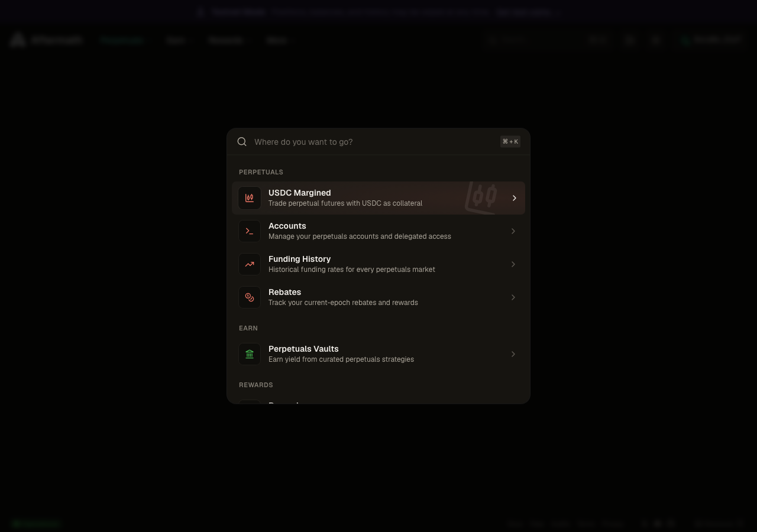Click the Perpetuals Vaults bank icon
Screen dimensions: 757x532
[x=250, y=354]
